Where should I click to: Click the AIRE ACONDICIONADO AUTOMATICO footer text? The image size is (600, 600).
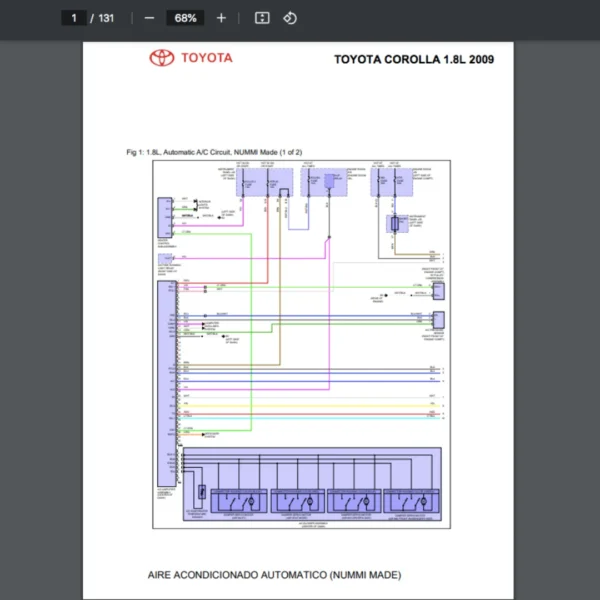(x=274, y=575)
